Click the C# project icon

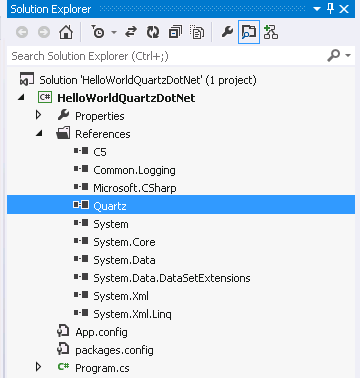click(x=45, y=97)
